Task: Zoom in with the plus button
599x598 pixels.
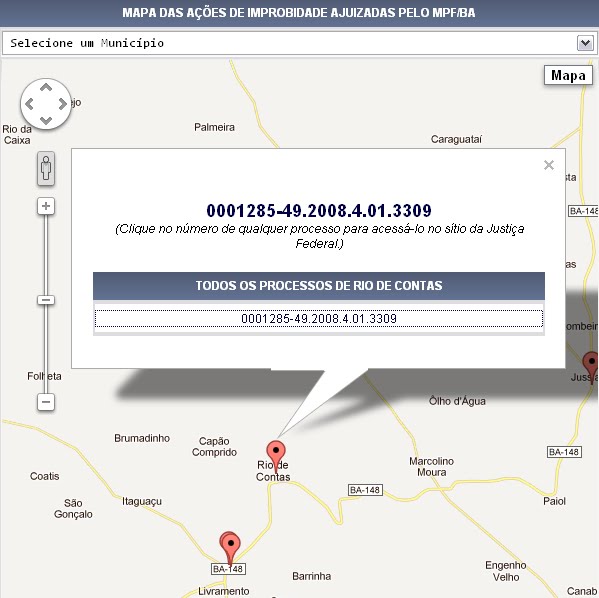Action: coord(46,206)
